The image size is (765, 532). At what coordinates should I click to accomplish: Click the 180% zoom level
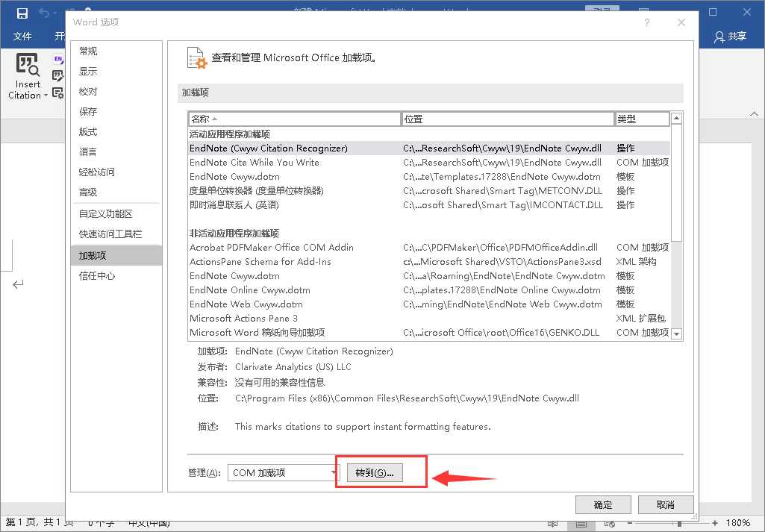tap(738, 523)
